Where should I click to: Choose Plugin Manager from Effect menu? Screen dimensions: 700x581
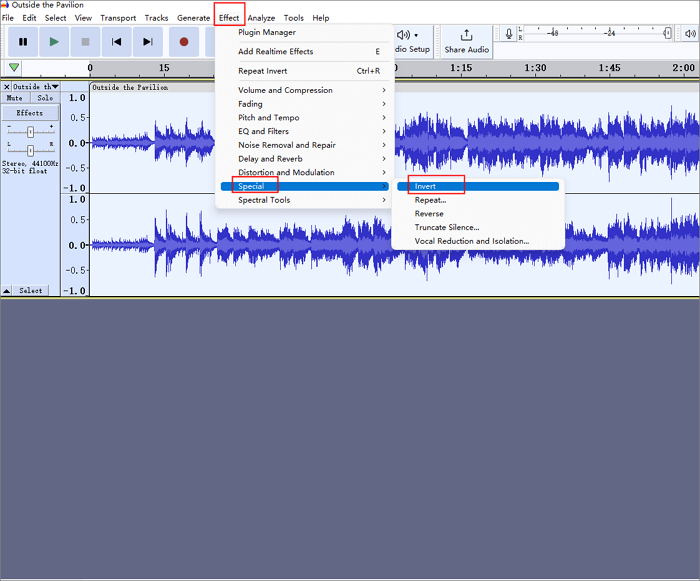point(304,32)
